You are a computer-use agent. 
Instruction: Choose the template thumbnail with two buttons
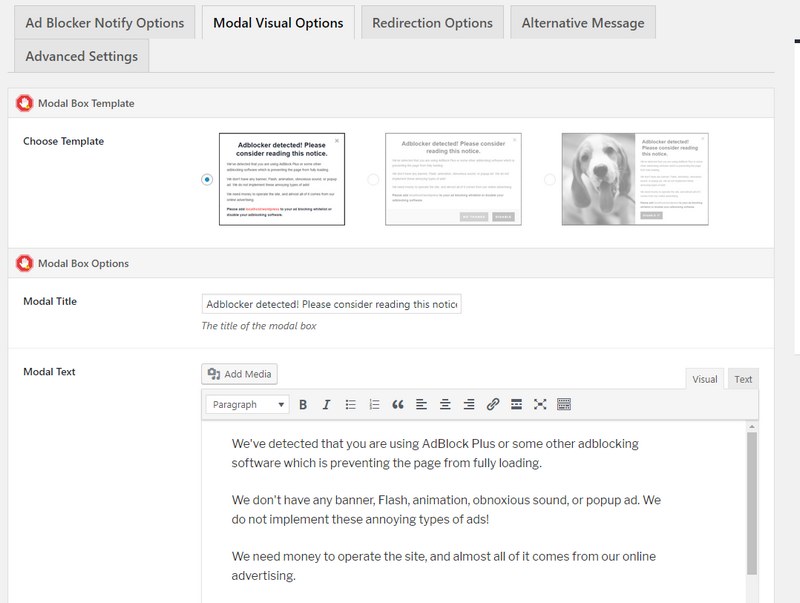tap(453, 179)
